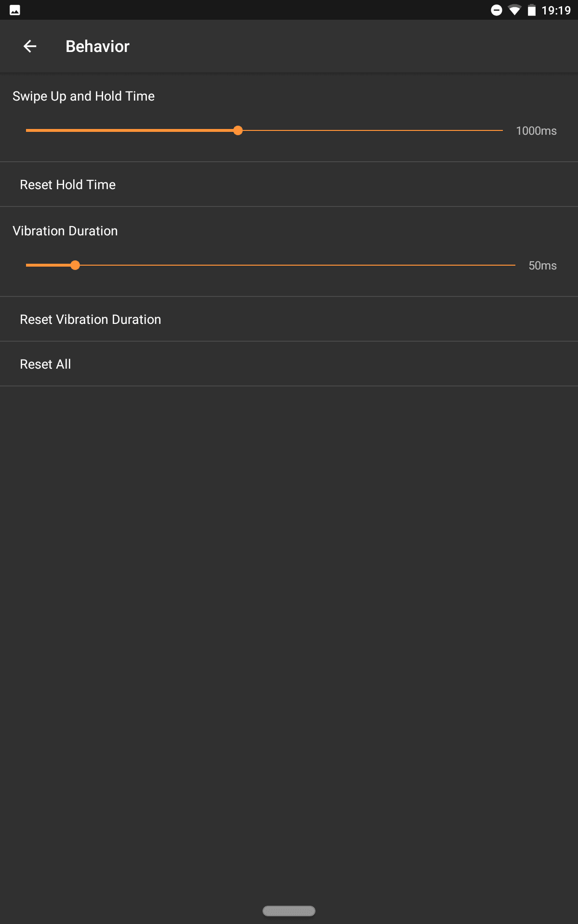Click the left start of the Hold Time slider

[x=27, y=130]
